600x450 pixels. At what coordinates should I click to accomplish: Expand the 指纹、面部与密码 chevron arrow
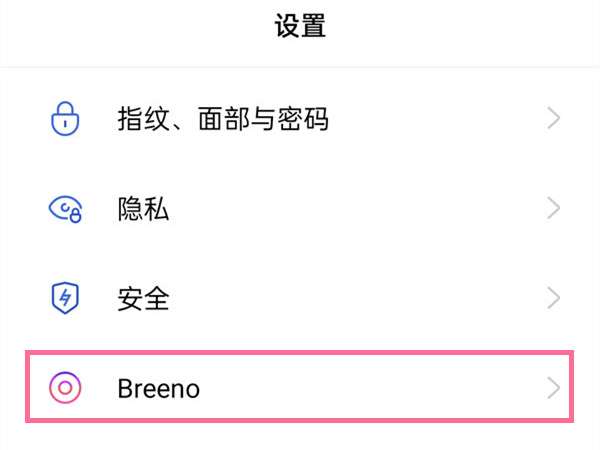tap(554, 120)
